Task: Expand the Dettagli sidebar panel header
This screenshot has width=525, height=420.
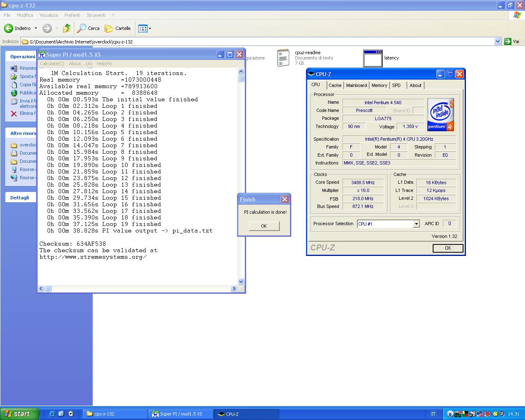Action: pos(21,197)
